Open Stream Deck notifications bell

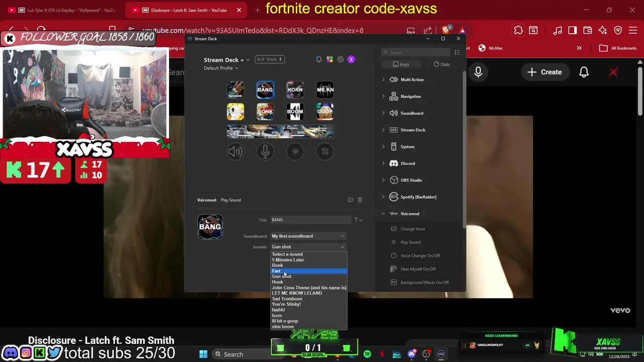point(318,59)
